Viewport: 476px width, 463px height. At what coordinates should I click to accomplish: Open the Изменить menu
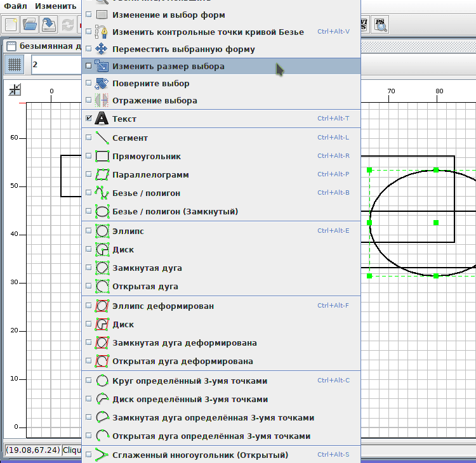coord(56,6)
